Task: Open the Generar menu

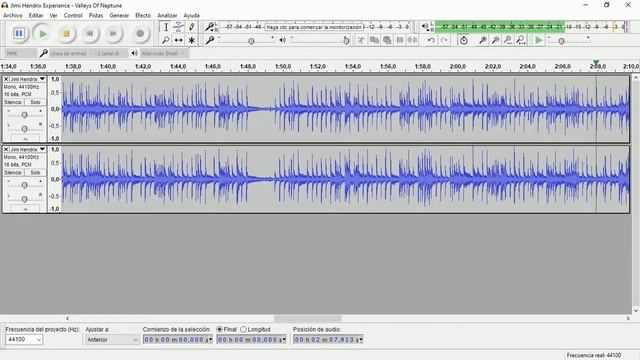Action: 119,15
